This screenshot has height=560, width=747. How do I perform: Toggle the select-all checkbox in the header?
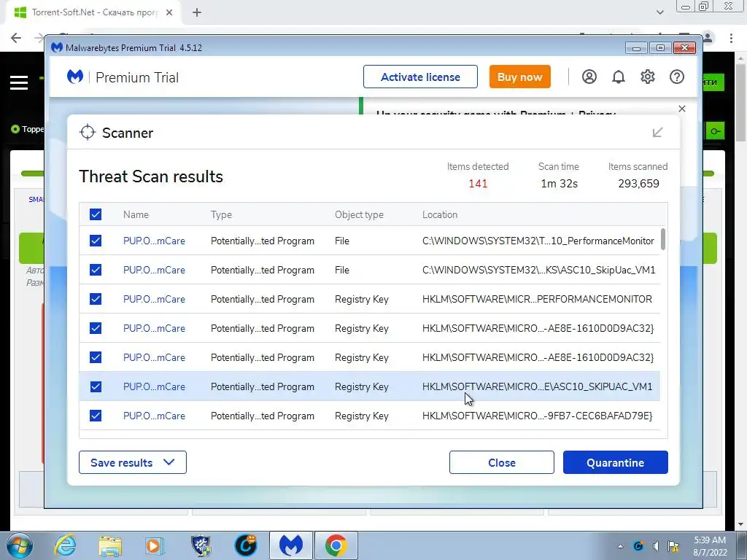[96, 214]
